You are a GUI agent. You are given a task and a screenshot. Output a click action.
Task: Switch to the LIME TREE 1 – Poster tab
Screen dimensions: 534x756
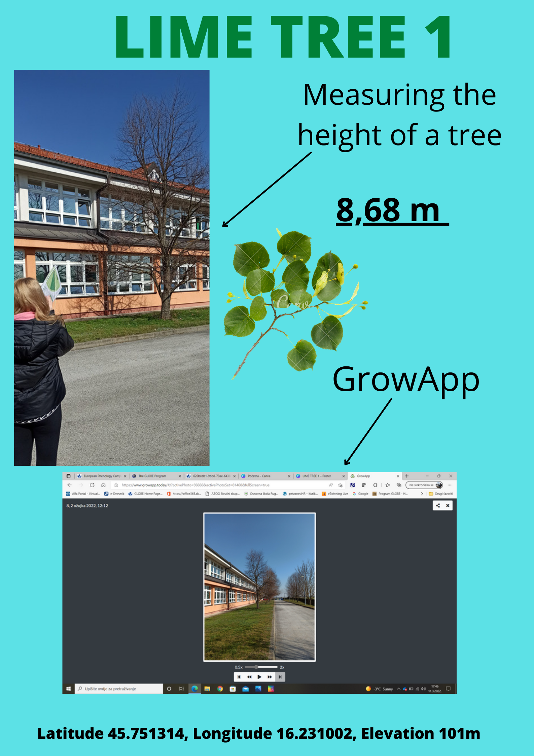click(x=316, y=476)
